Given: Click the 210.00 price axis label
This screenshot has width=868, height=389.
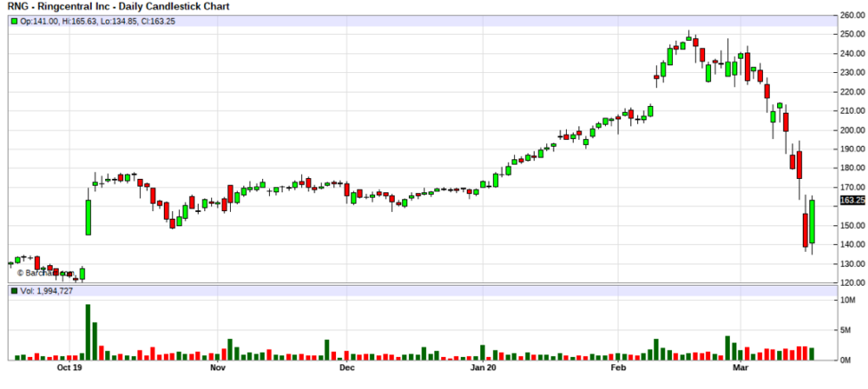Looking at the screenshot, I should tap(853, 110).
